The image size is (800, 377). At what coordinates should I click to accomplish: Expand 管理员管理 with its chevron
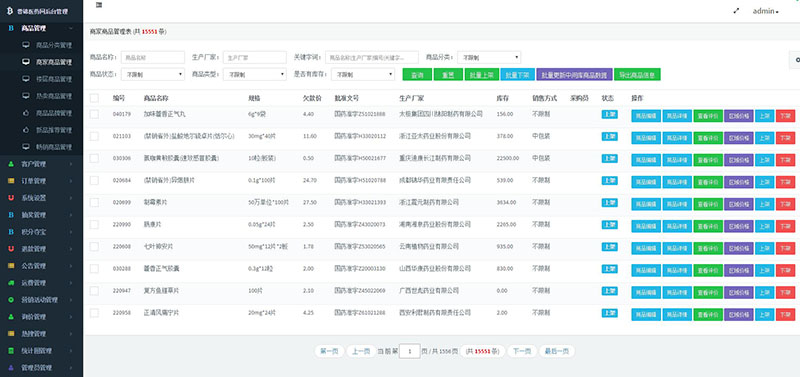pos(71,368)
